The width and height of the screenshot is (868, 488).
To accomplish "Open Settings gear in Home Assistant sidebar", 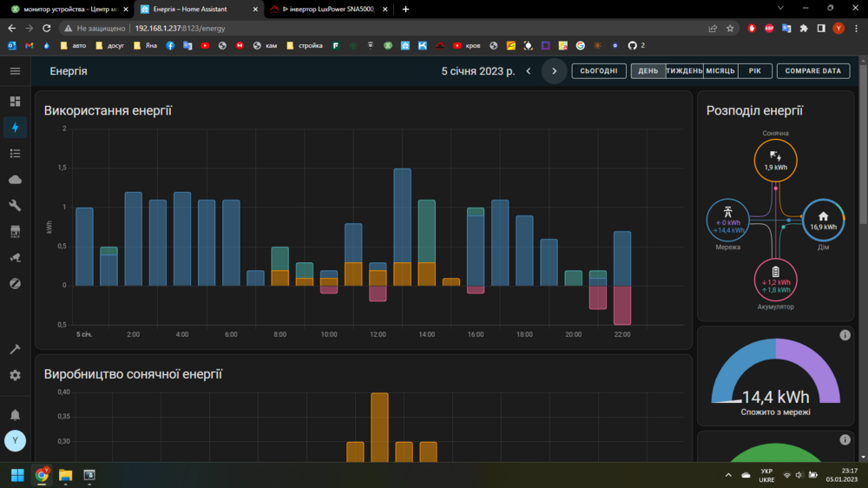I will coord(15,375).
